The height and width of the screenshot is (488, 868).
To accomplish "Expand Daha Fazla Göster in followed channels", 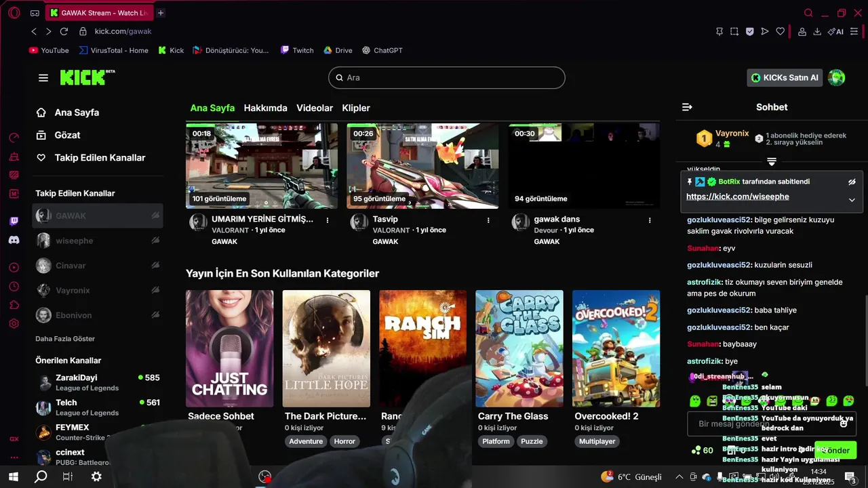I will click(x=65, y=338).
